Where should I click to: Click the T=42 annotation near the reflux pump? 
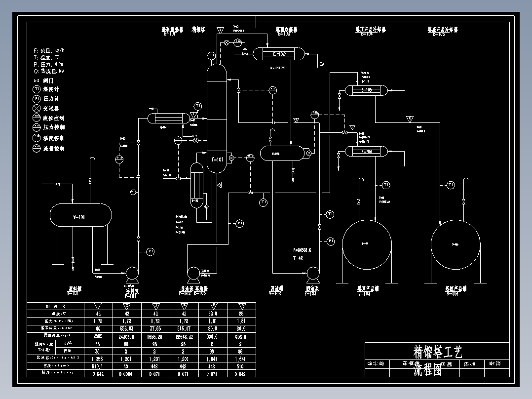[x=298, y=258]
